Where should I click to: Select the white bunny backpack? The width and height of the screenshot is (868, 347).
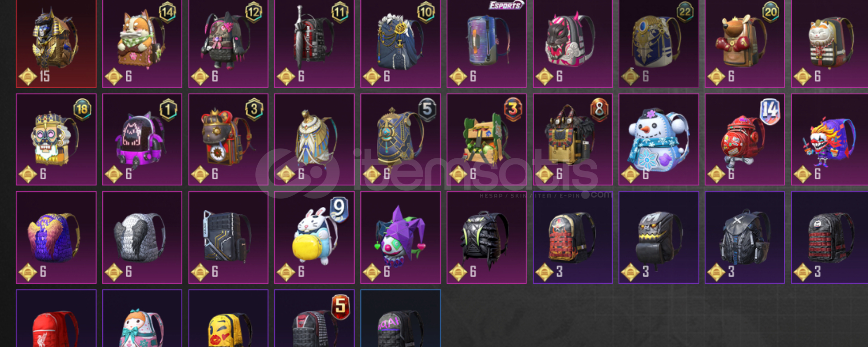point(314,237)
